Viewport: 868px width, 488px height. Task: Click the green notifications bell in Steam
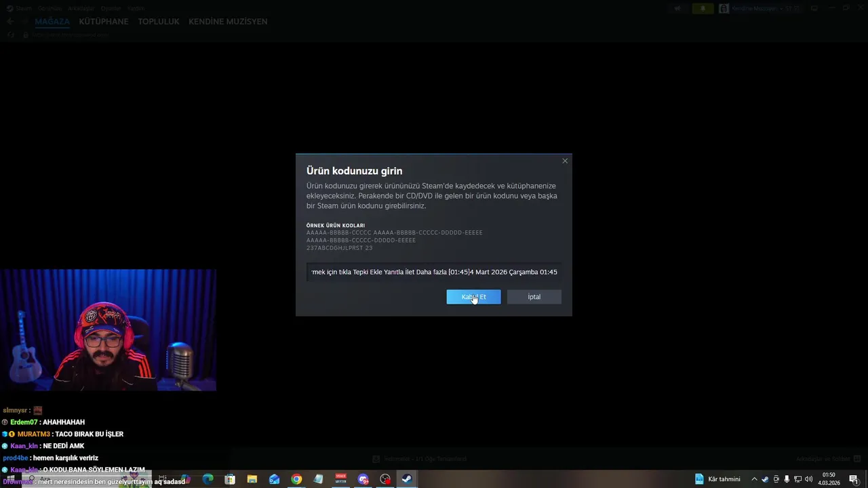[703, 8]
